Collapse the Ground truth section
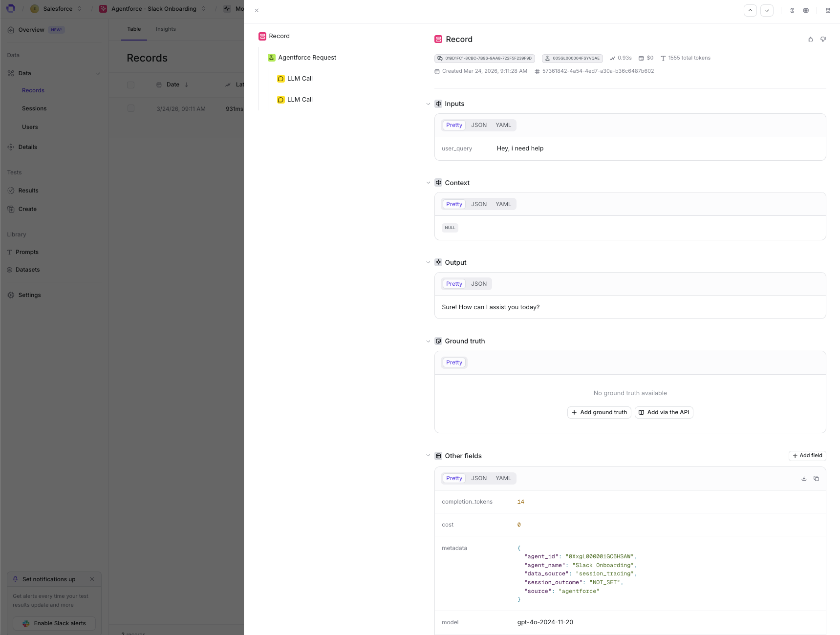Screen dimensions: 840x635 [x=428, y=341]
